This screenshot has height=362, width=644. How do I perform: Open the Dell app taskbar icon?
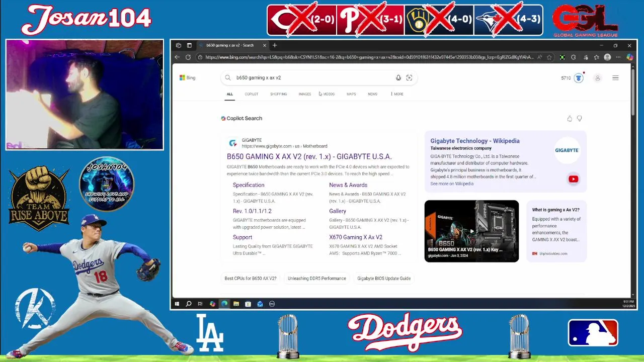point(272,304)
